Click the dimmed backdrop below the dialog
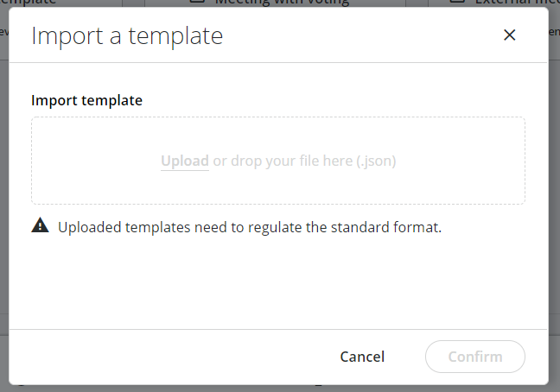Image resolution: width=560 pixels, height=392 pixels. tap(278, 389)
